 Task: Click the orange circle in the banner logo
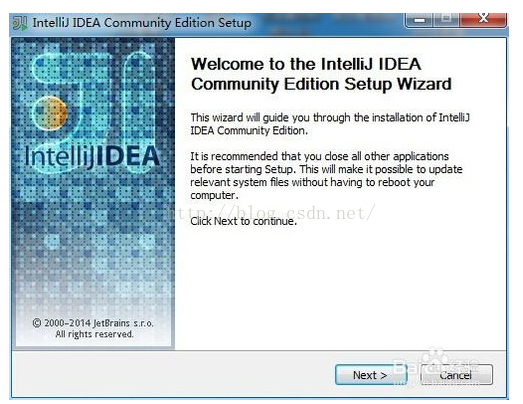click(50, 113)
